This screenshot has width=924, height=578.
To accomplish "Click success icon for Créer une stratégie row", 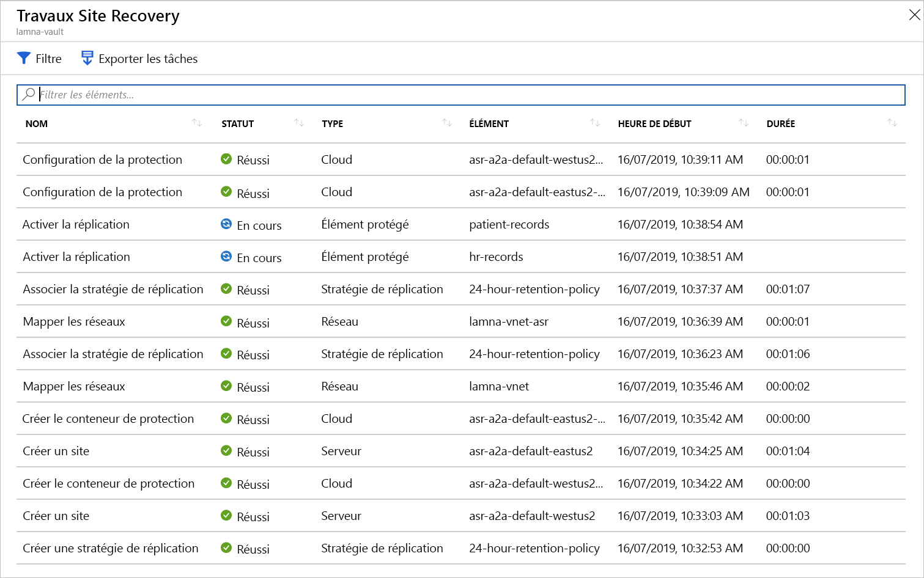I will (226, 547).
